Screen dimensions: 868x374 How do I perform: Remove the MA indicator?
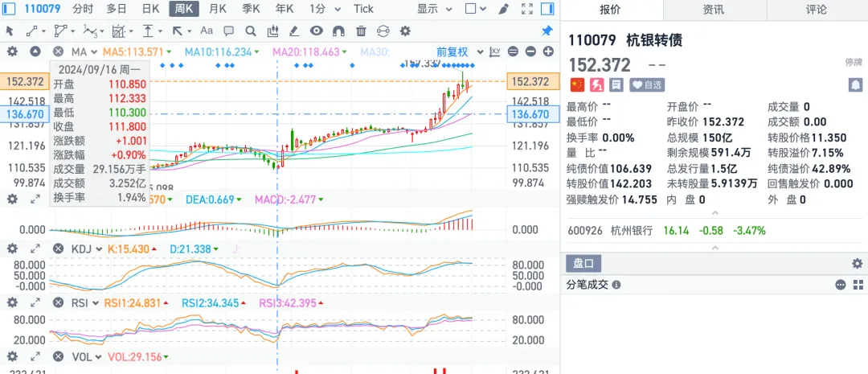pos(58,51)
